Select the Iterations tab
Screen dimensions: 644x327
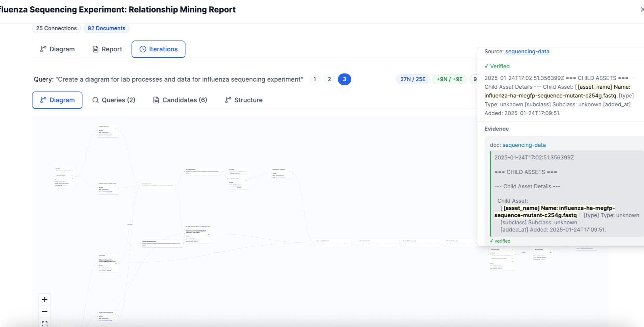tap(158, 49)
